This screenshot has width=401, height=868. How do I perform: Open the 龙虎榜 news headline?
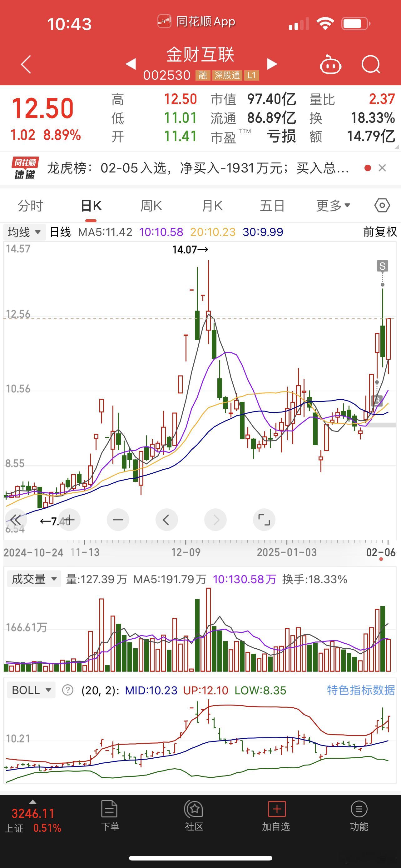pos(198,168)
